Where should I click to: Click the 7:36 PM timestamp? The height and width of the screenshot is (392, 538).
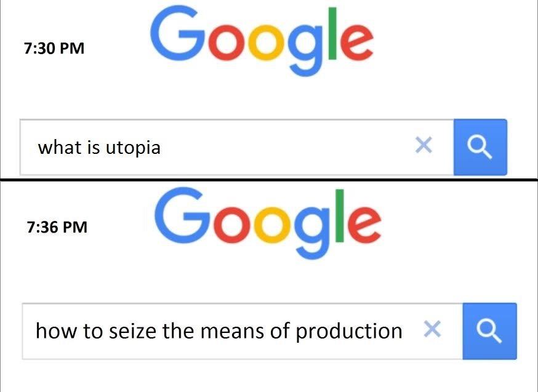tap(57, 227)
